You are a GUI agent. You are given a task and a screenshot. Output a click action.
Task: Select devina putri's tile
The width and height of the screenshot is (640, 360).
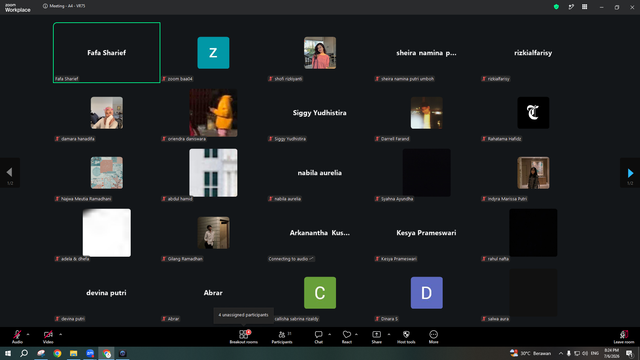click(107, 293)
